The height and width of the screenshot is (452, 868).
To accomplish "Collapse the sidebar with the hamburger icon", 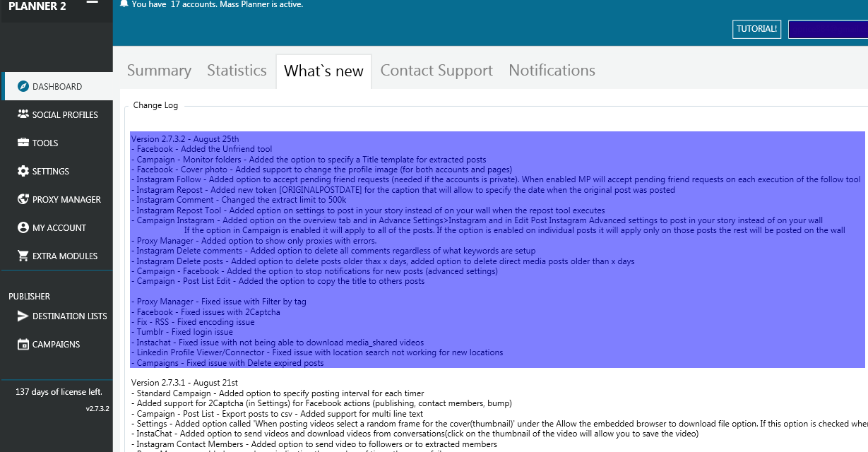I will 92,3.
